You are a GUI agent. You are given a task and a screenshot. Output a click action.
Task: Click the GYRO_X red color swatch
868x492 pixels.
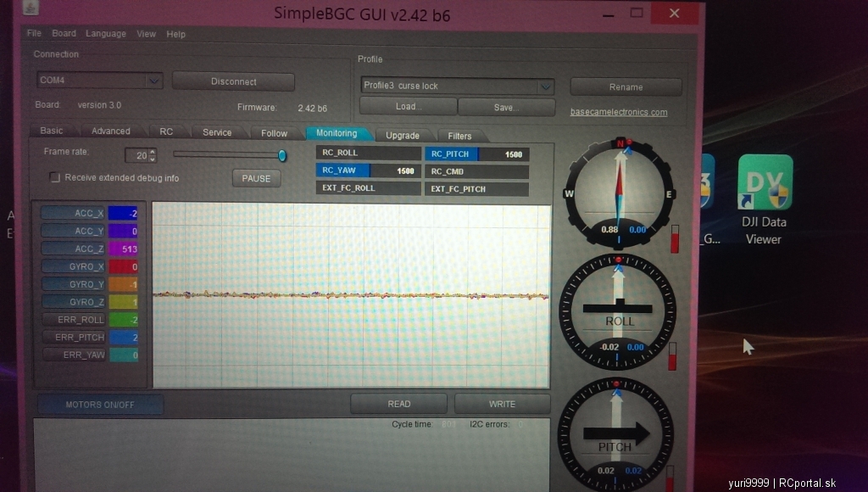click(122, 266)
